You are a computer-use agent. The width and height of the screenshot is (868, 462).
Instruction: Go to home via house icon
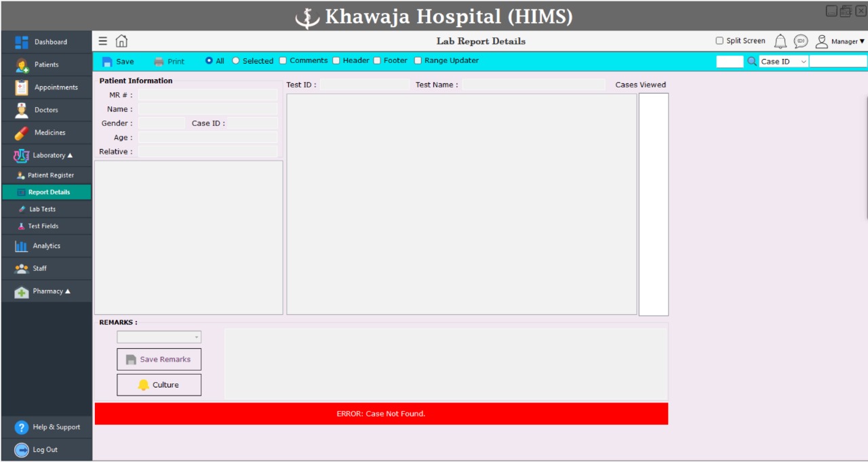121,41
